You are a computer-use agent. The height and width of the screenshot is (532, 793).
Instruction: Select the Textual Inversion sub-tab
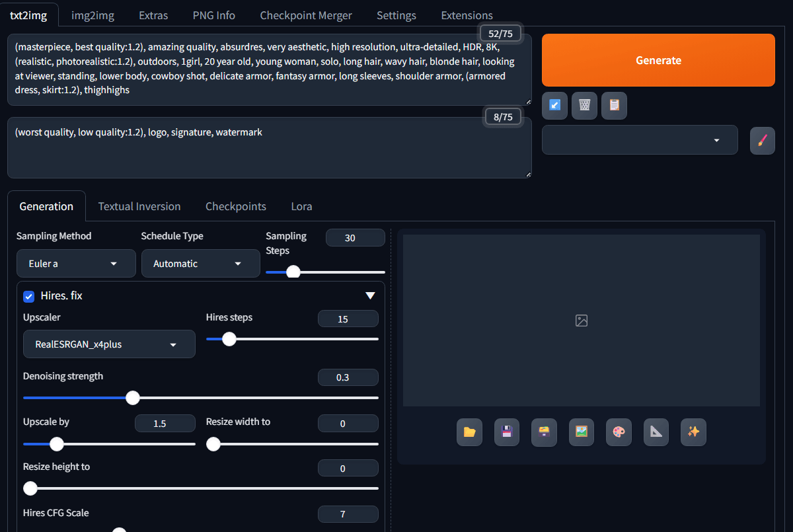point(139,206)
